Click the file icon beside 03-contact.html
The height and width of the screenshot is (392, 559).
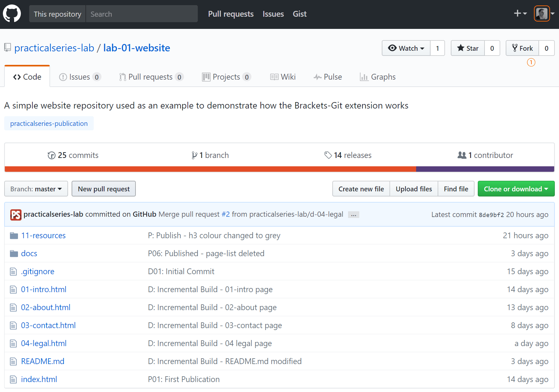point(13,326)
